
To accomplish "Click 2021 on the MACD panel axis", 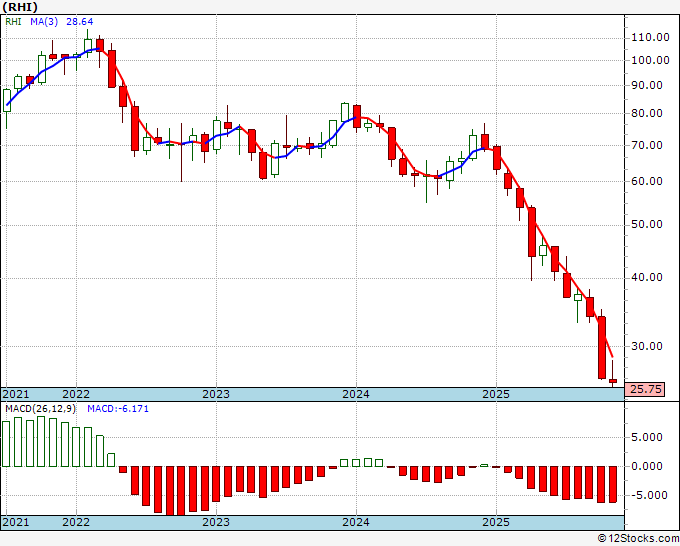I will (16, 522).
